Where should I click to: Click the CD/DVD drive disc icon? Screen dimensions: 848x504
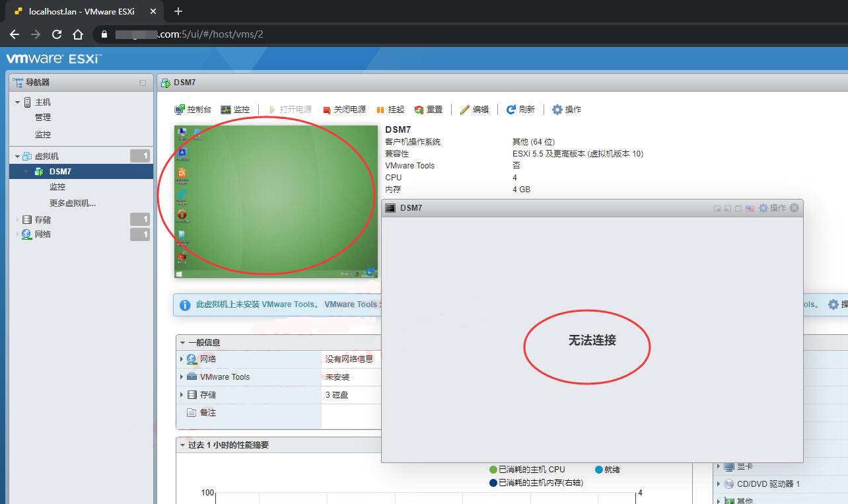point(729,484)
